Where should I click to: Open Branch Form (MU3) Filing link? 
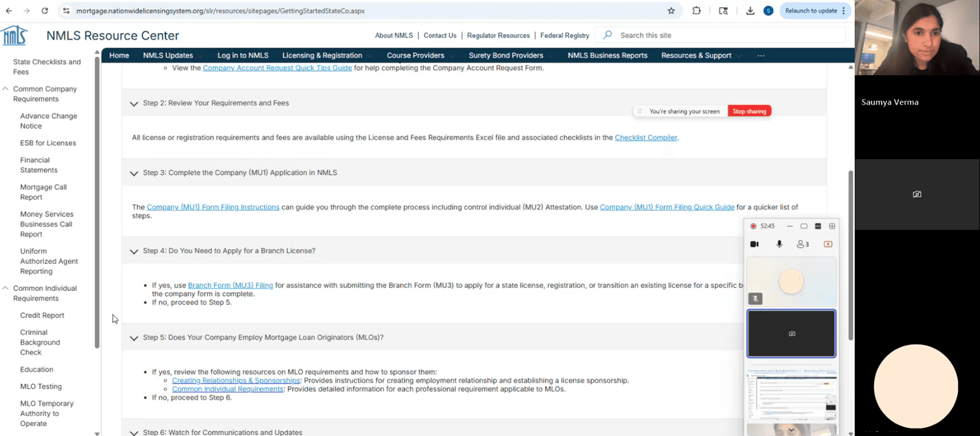[230, 285]
